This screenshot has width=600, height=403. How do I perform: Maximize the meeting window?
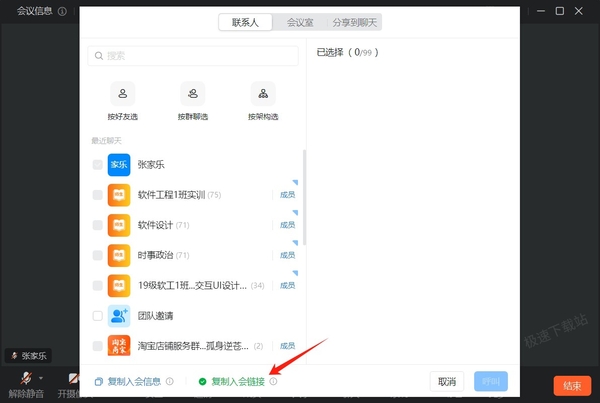point(559,11)
